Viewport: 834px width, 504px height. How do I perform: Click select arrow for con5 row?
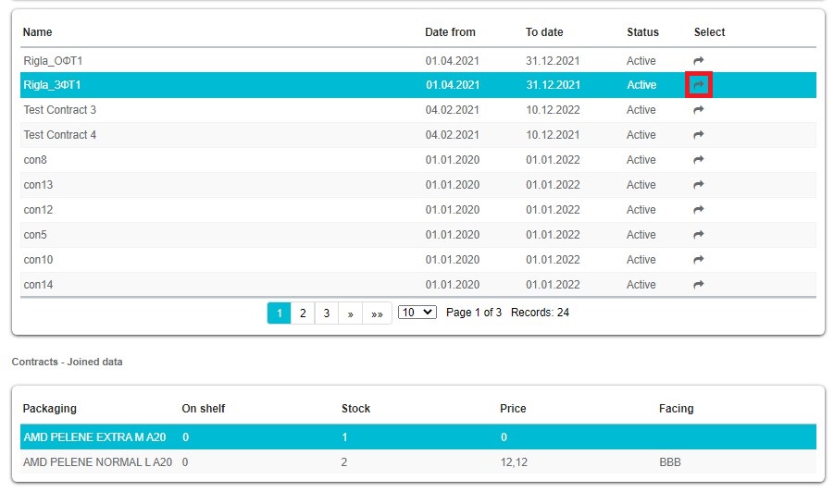pyautogui.click(x=699, y=235)
